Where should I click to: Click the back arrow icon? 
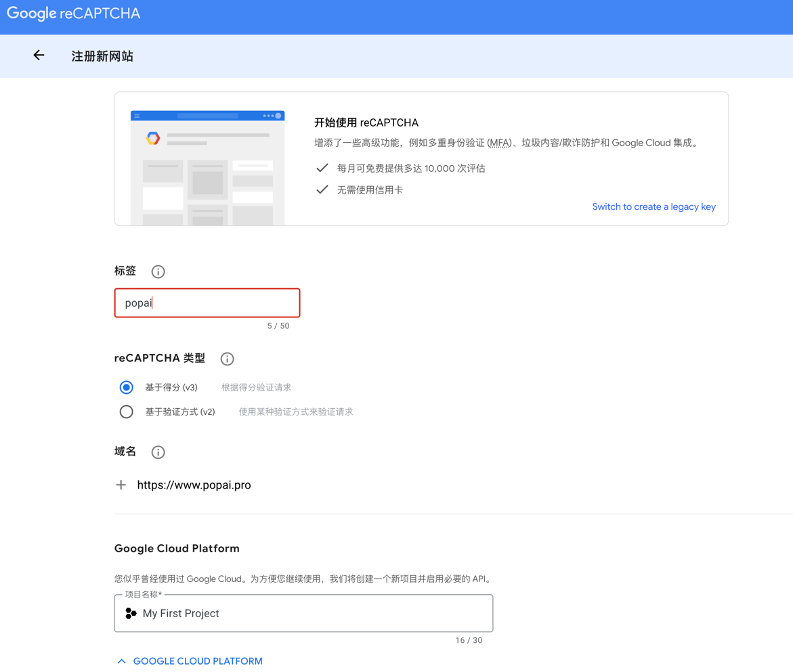(39, 55)
